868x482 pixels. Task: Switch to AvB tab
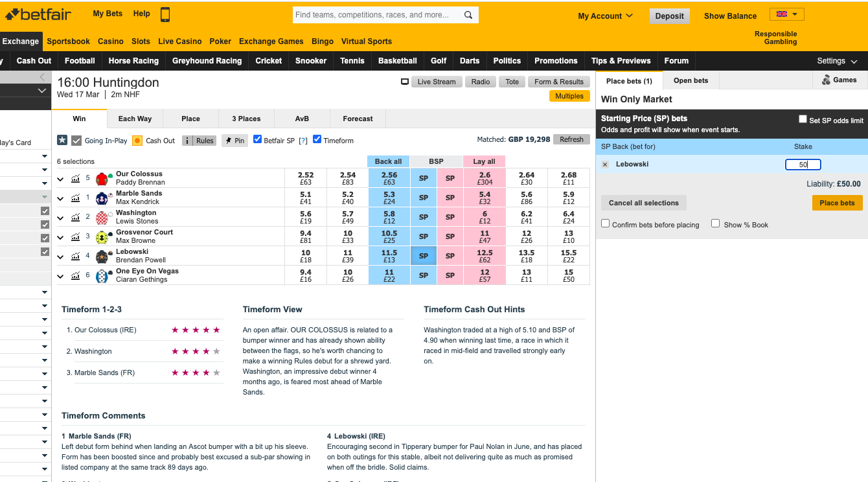[x=302, y=119]
